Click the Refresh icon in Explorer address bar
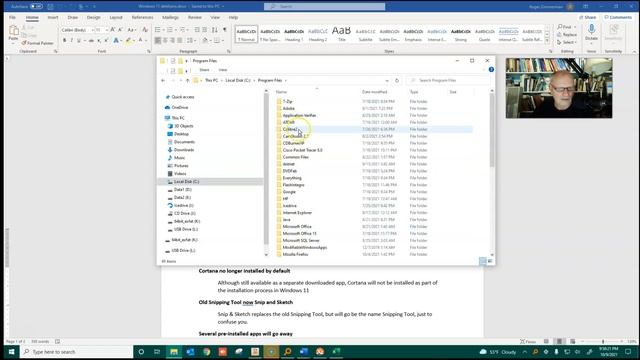Viewport: 640px width, 360px height. [397, 80]
